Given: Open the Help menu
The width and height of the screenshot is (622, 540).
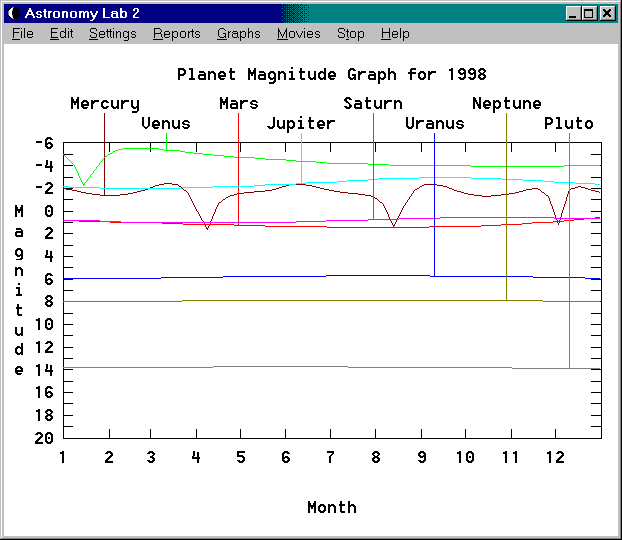Looking at the screenshot, I should [395, 34].
